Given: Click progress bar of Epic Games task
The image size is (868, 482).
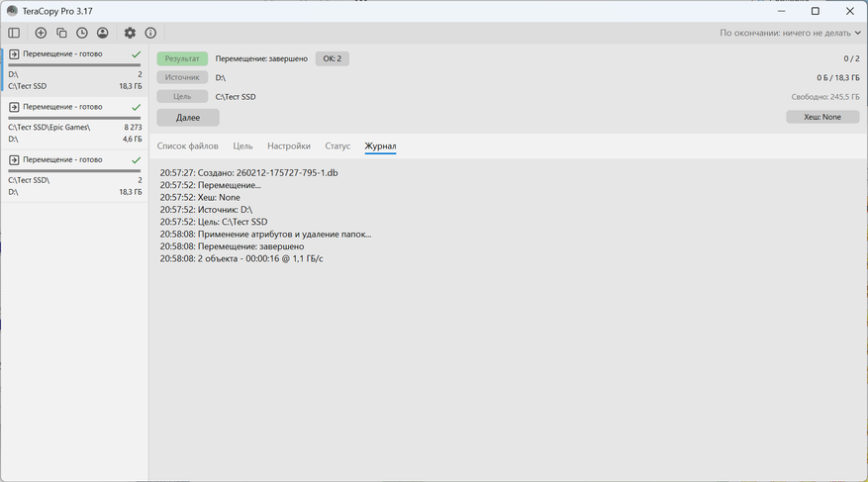Looking at the screenshot, I should (x=75, y=118).
